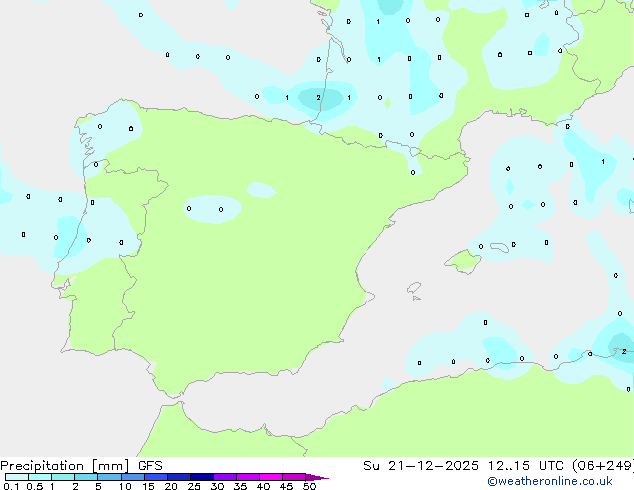Click the '(06+249)' forecast run text

tap(603, 466)
